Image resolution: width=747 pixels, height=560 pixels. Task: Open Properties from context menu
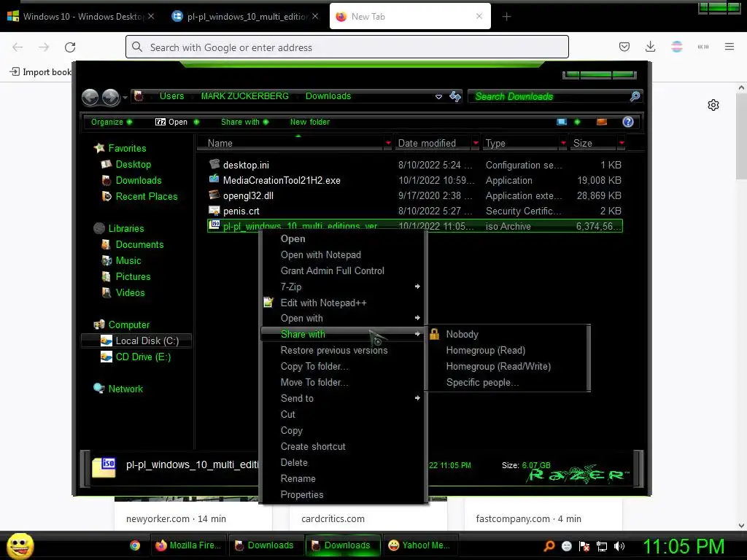coord(342,495)
